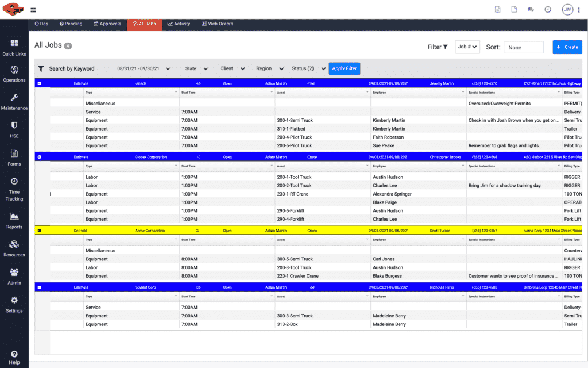The height and width of the screenshot is (368, 588).
Task: Click the HSE shield icon
Action: (14, 127)
